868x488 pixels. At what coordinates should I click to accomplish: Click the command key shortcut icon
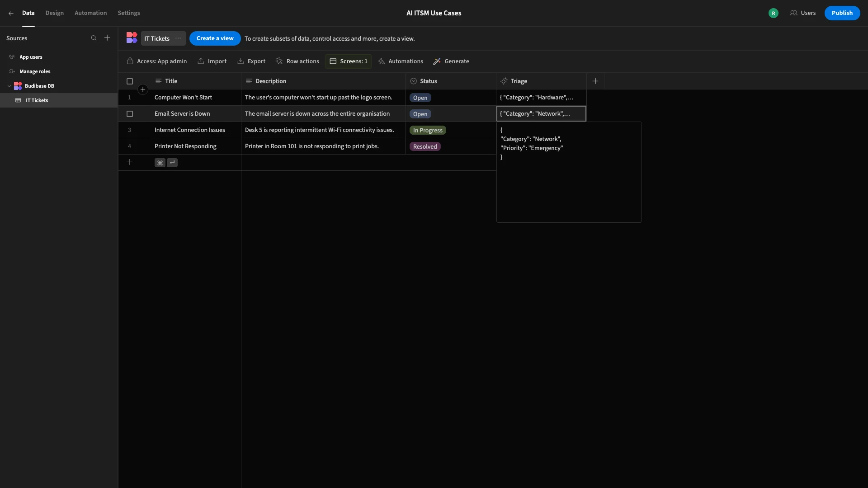tap(160, 163)
